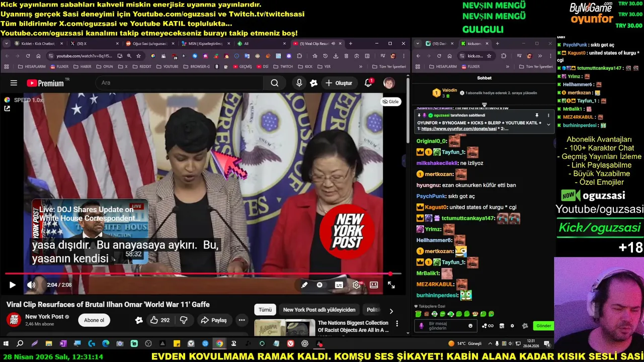Open options menu for 'The Nations Biggest Collection' video
The height and width of the screenshot is (362, 644).
397,324
